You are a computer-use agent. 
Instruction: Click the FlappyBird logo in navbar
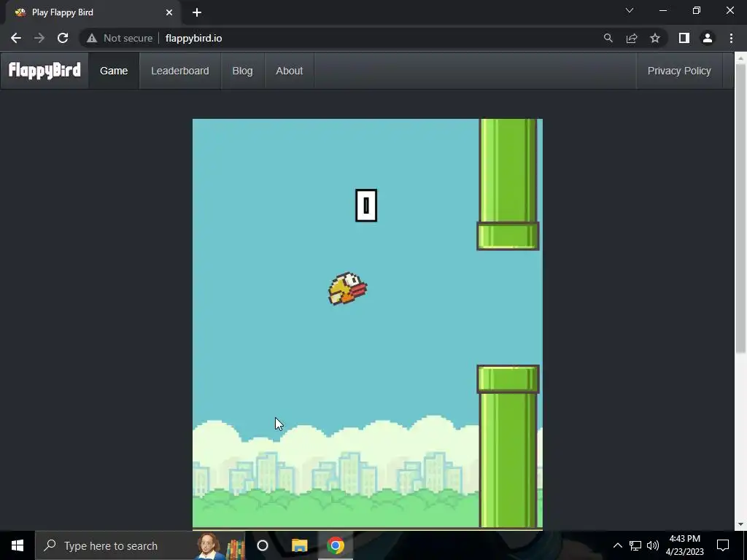coord(44,71)
